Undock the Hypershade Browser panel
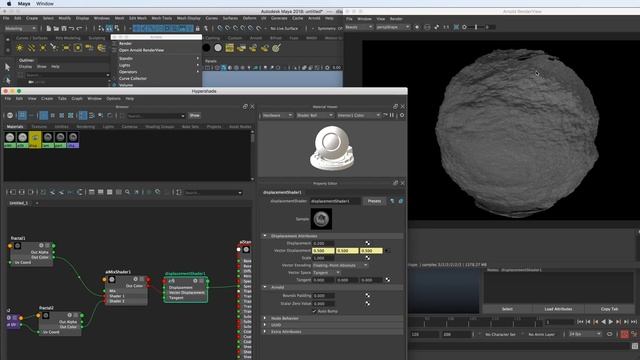640x360 pixels. click(245, 107)
